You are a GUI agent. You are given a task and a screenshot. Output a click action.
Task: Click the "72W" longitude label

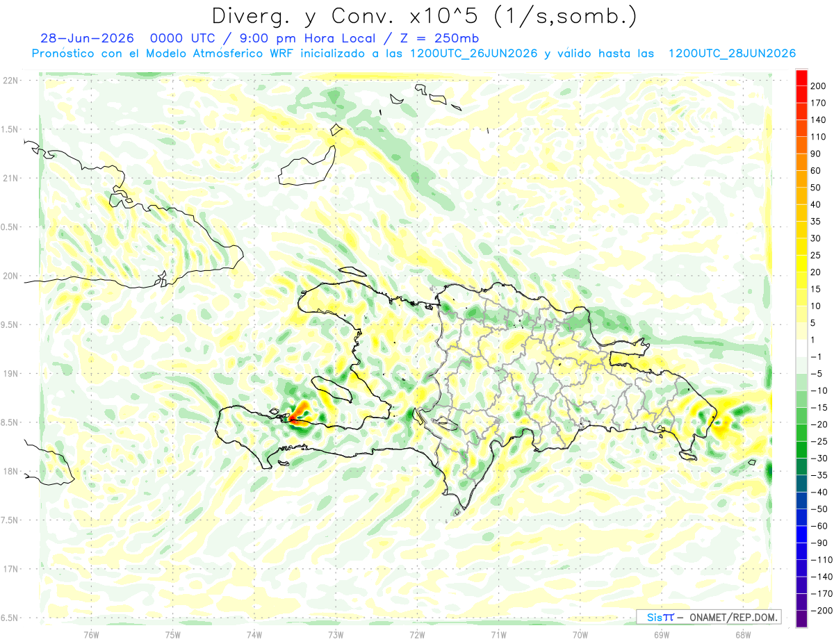tap(418, 634)
